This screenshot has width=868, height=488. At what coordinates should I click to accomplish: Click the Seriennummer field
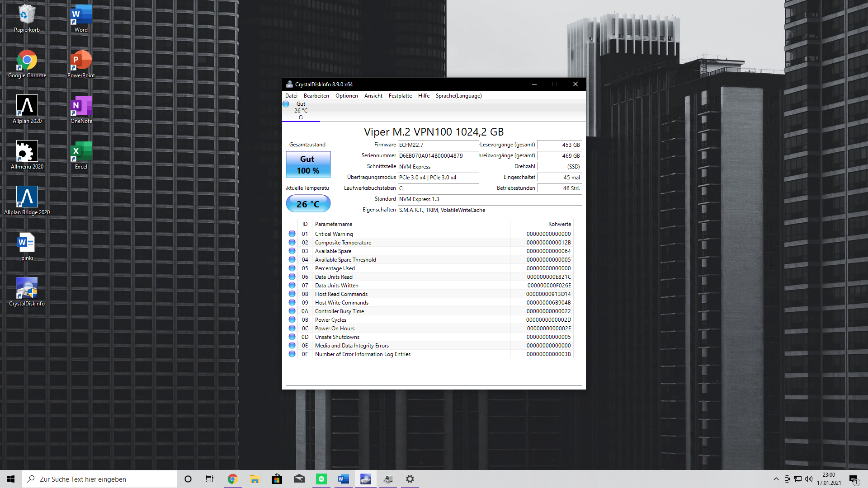pos(437,156)
